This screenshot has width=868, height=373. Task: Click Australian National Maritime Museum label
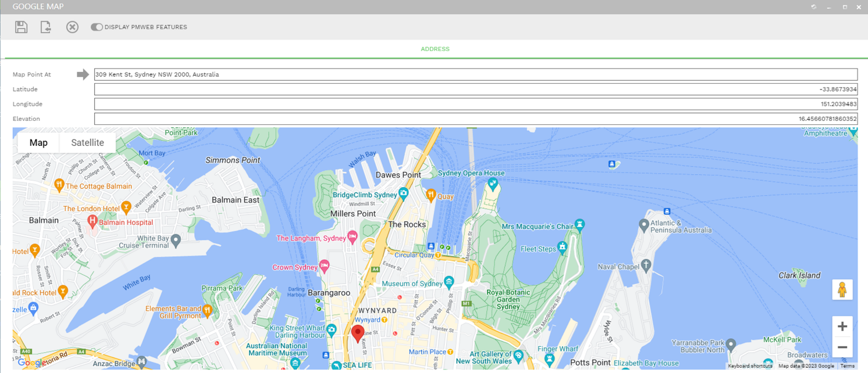tap(276, 349)
